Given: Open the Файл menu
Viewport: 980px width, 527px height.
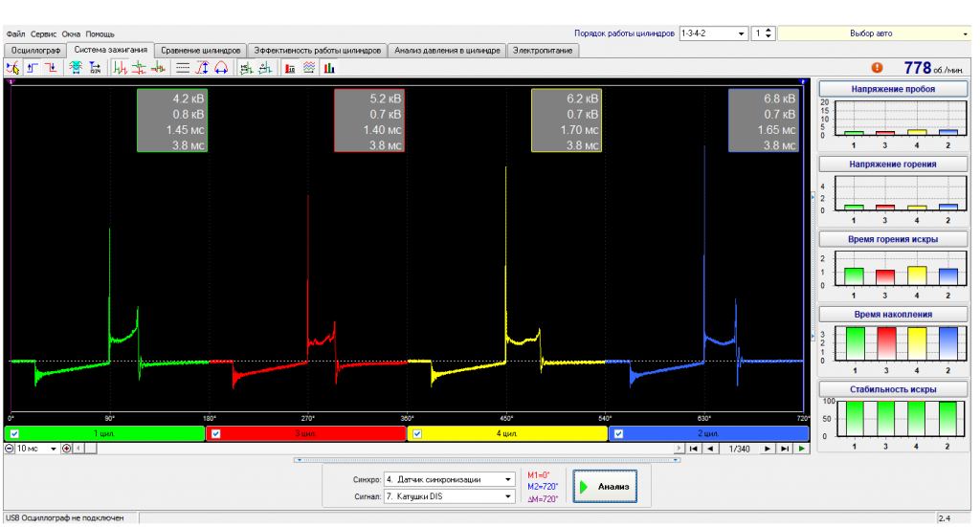Looking at the screenshot, I should coord(15,33).
